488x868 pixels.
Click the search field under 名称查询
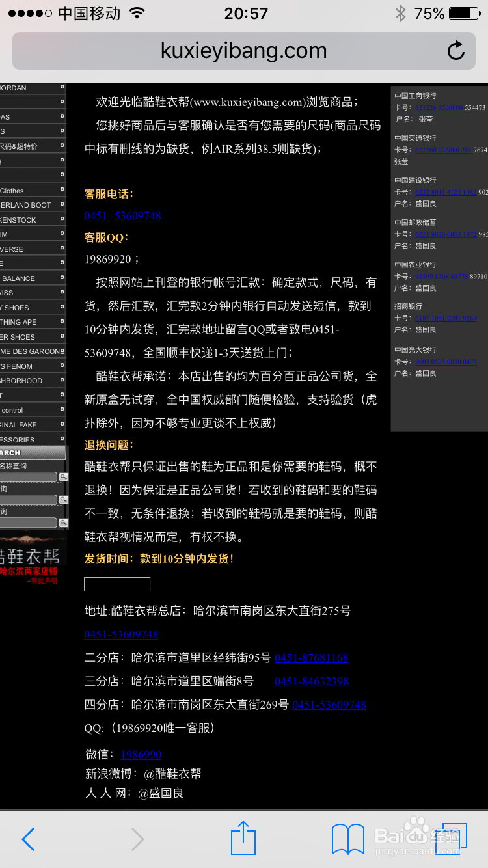(29, 477)
